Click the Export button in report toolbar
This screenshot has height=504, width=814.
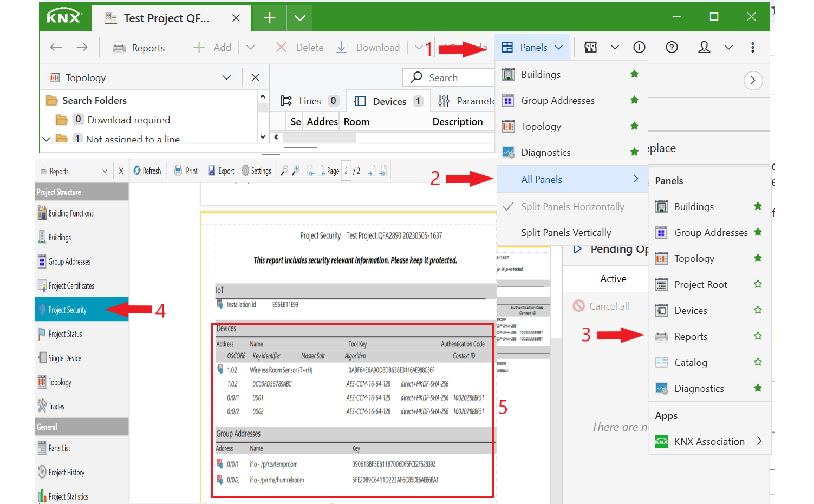pos(221,171)
